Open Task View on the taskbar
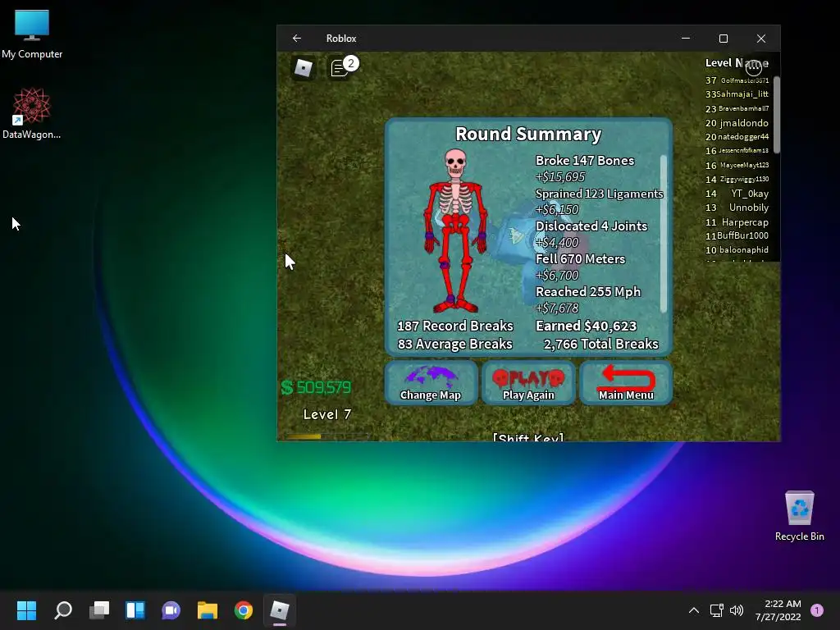 tap(99, 610)
